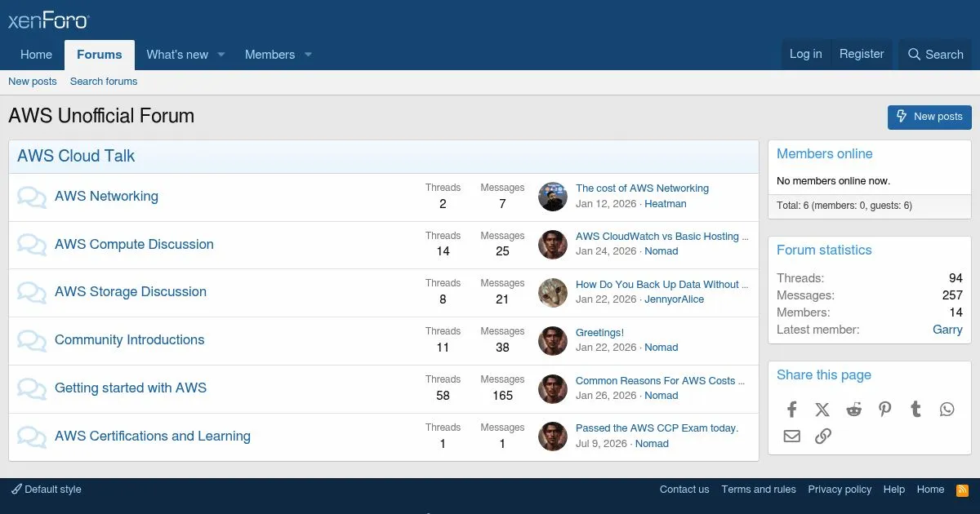Open the Default style chooser
This screenshot has height=514, width=980.
point(47,490)
